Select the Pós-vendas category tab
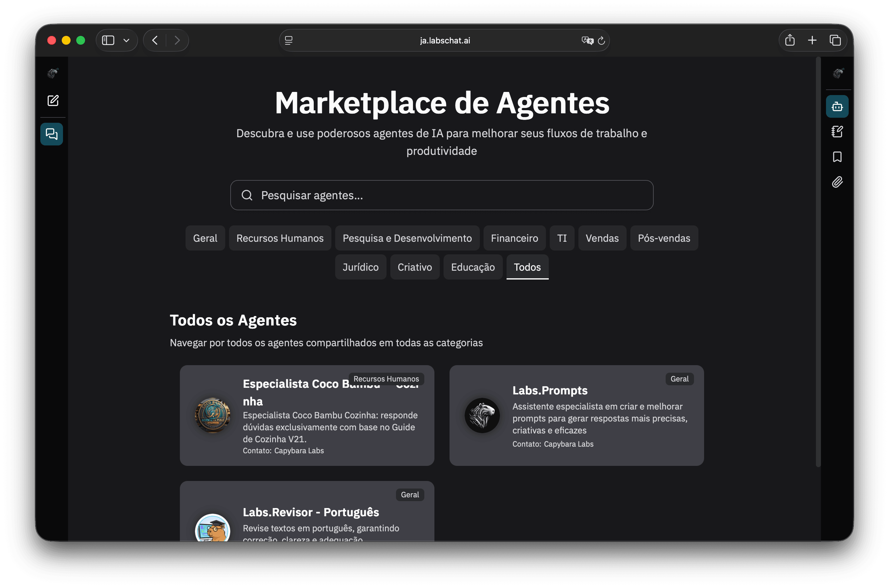 tap(664, 238)
